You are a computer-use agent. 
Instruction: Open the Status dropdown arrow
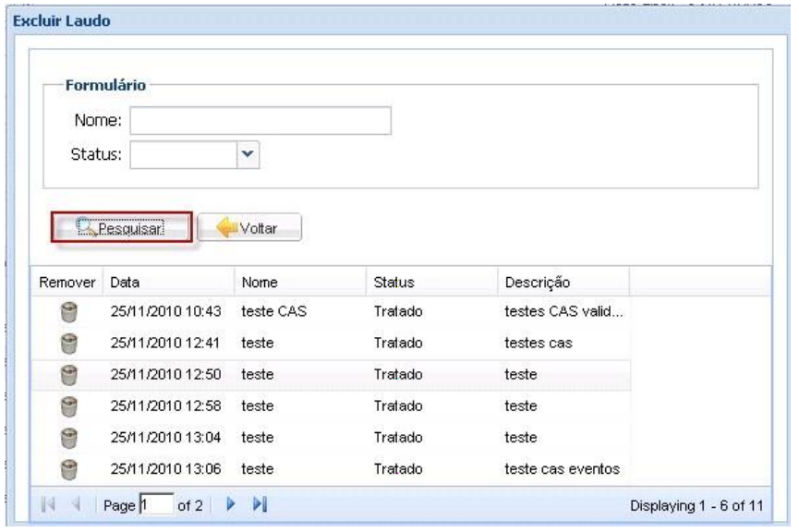248,155
